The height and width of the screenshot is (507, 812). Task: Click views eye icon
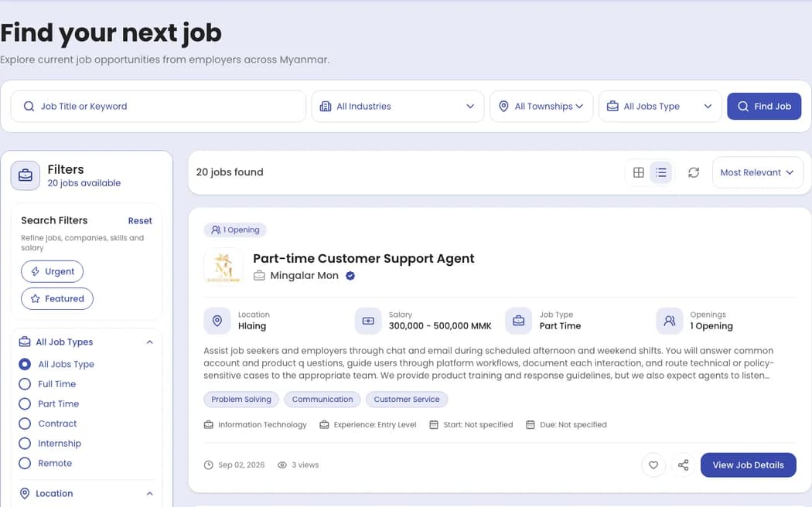[282, 465]
